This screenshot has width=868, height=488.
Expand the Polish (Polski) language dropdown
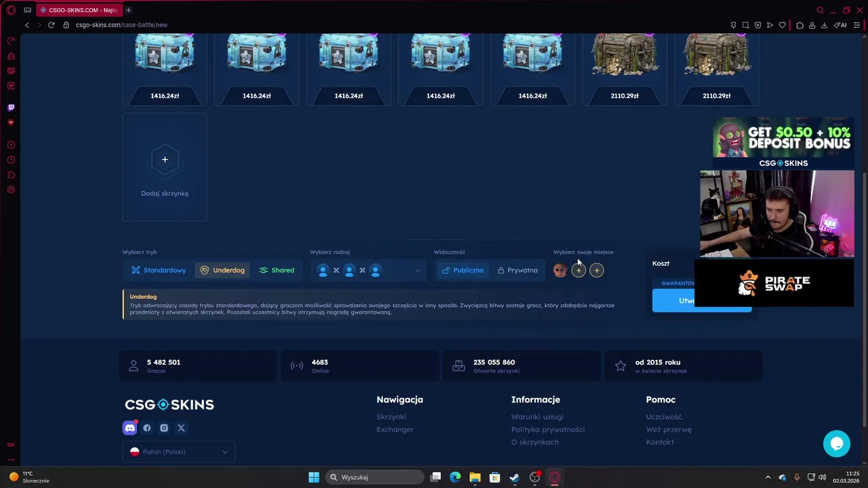tap(179, 452)
